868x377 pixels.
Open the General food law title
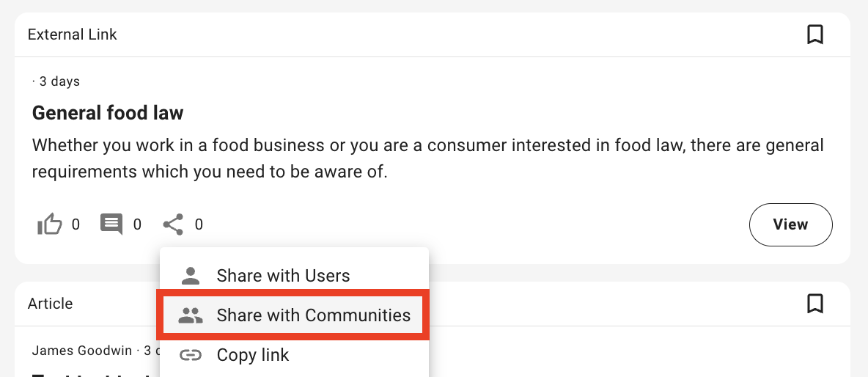click(x=108, y=113)
